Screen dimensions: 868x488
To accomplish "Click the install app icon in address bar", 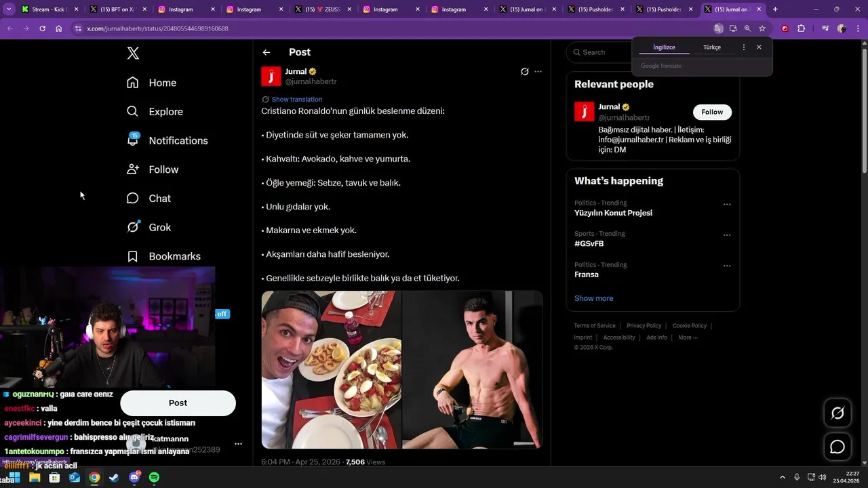I will coord(733,28).
